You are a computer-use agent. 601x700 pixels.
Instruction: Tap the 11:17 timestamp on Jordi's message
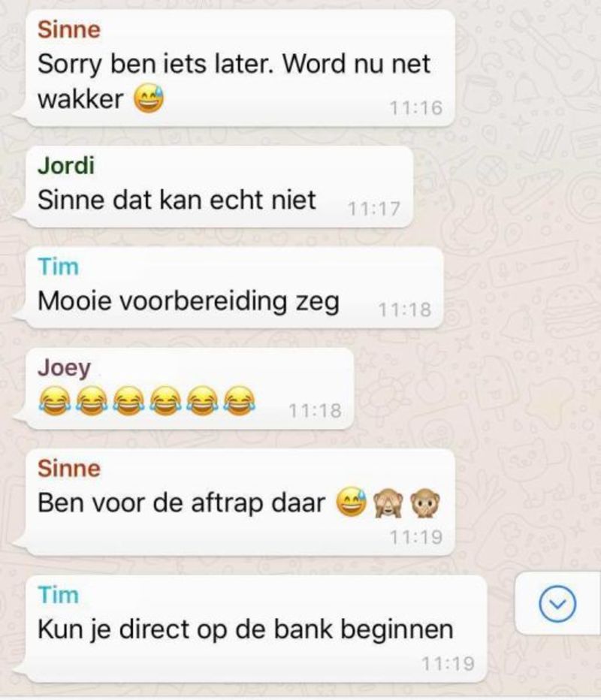tap(373, 209)
